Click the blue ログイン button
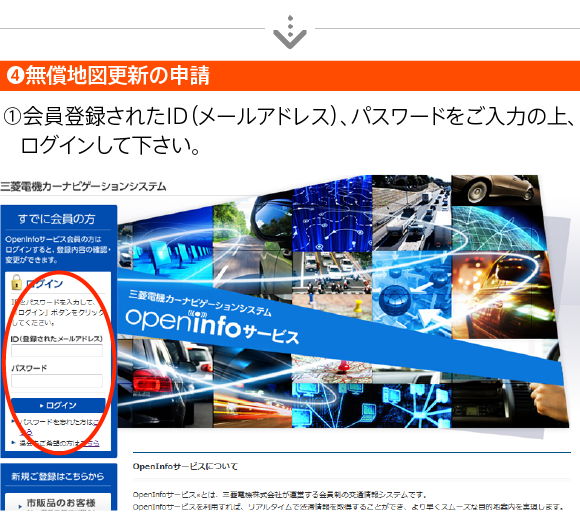 58,405
